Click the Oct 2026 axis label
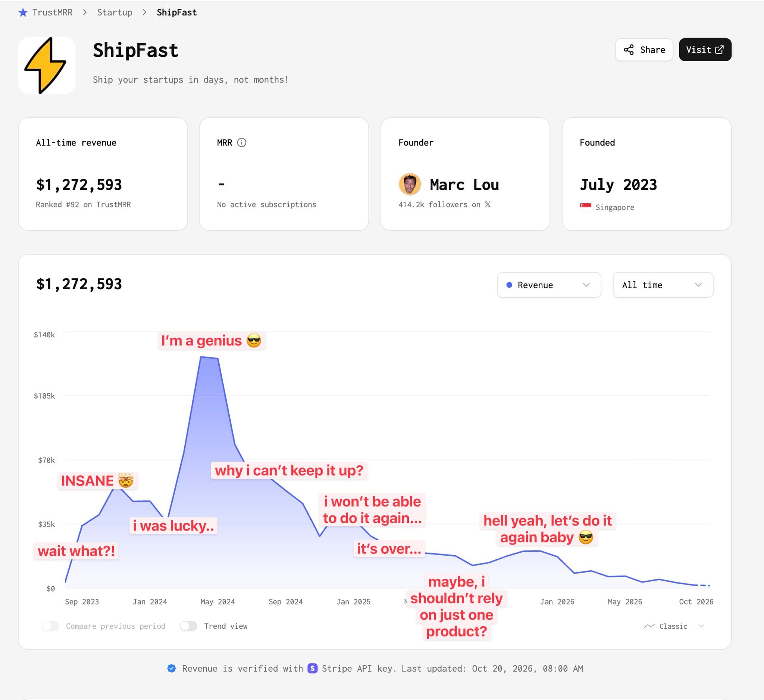Image resolution: width=764 pixels, height=700 pixels. [x=696, y=602]
